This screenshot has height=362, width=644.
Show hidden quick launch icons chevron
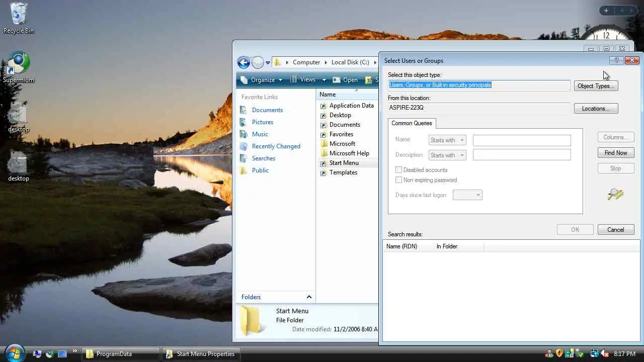point(75,351)
